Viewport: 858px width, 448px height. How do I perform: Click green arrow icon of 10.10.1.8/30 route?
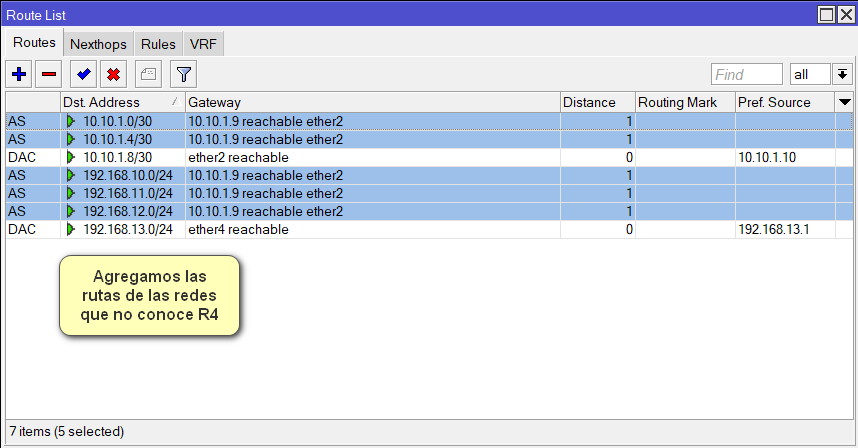tap(71, 157)
